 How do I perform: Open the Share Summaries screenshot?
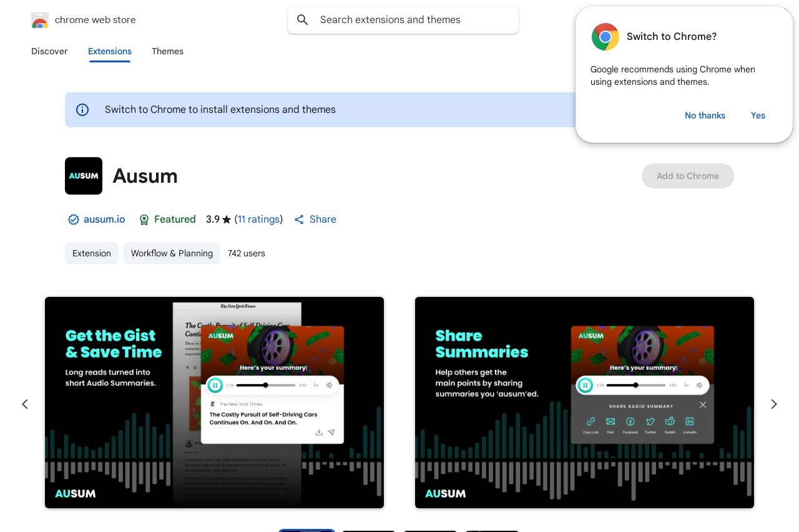[584, 402]
